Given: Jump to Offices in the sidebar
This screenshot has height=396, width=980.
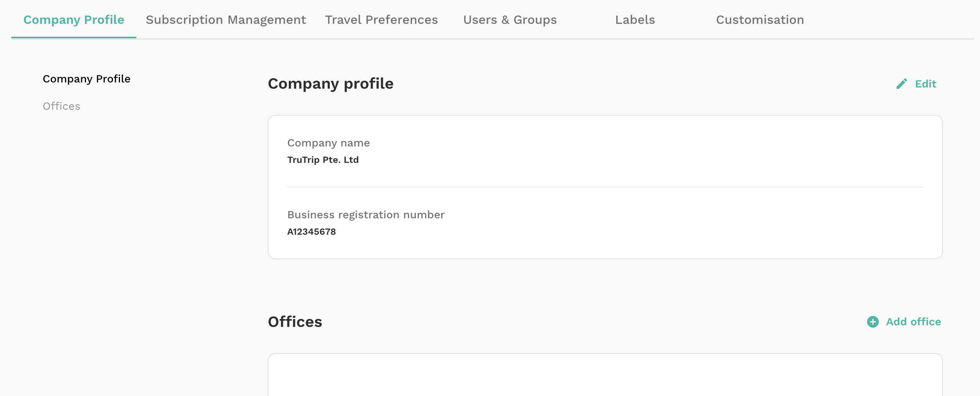Looking at the screenshot, I should pyautogui.click(x=61, y=106).
